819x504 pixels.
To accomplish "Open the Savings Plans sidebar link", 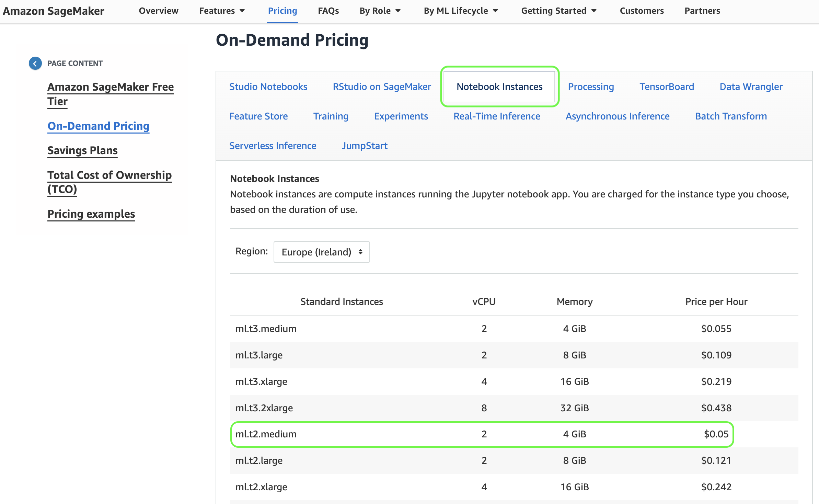I will pyautogui.click(x=82, y=150).
